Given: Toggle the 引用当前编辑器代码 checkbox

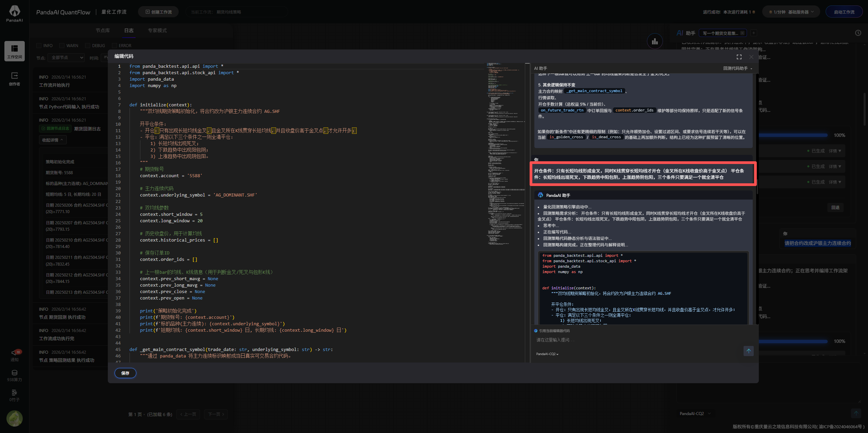Looking at the screenshot, I should click(x=536, y=331).
